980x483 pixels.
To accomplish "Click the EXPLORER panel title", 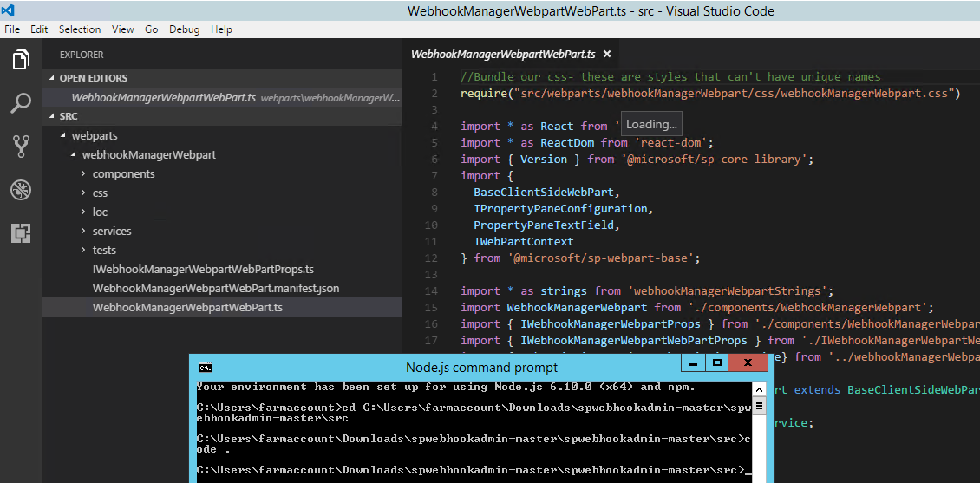I will [x=82, y=55].
